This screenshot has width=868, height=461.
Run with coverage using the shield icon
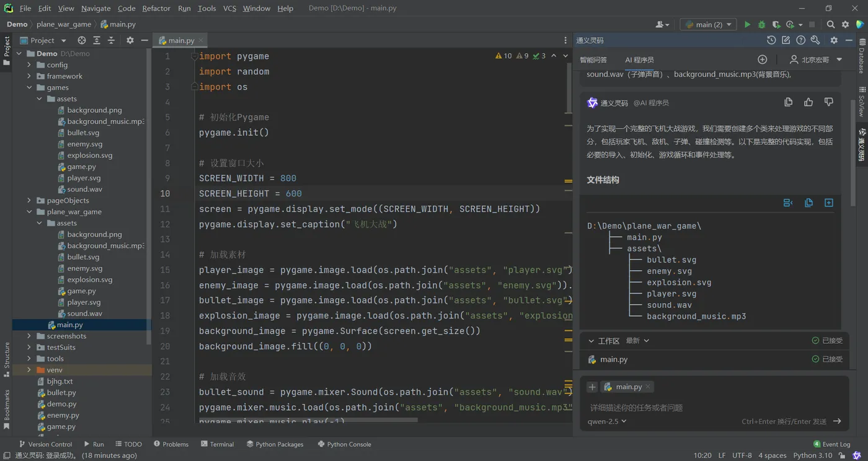[x=776, y=25]
